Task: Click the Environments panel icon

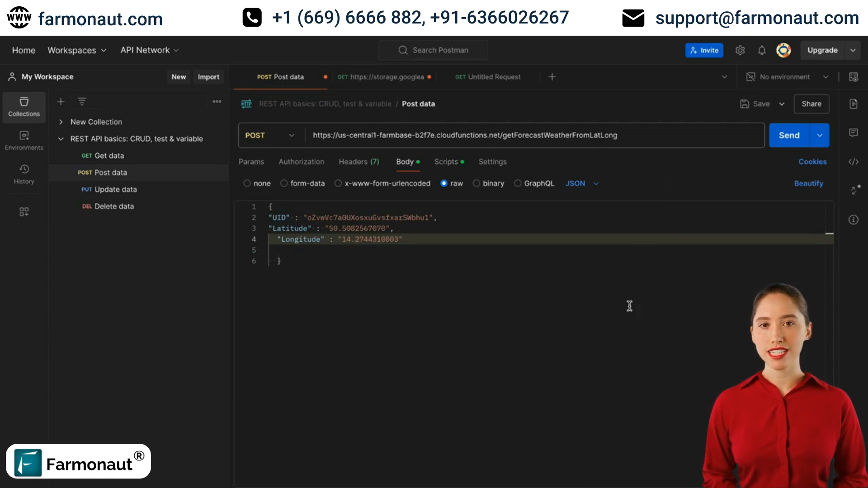Action: click(x=24, y=140)
